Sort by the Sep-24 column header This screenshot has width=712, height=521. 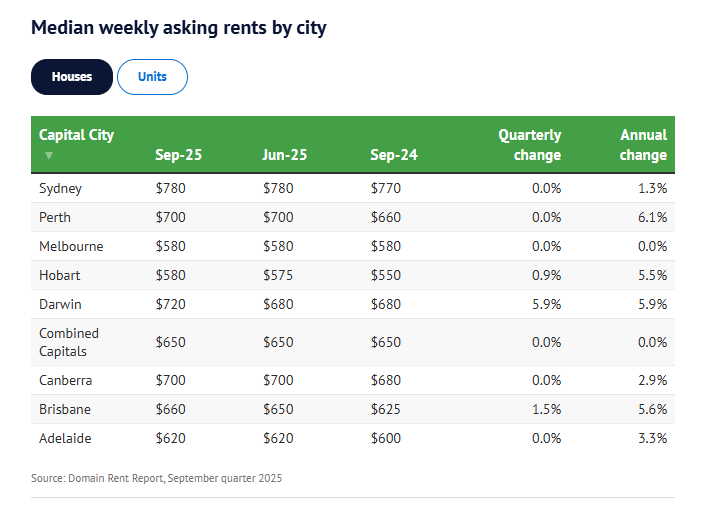coord(394,155)
